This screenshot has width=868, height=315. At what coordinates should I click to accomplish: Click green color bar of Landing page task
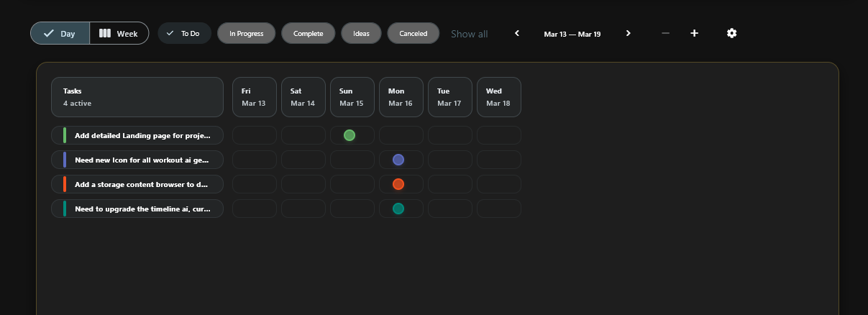[x=65, y=135]
